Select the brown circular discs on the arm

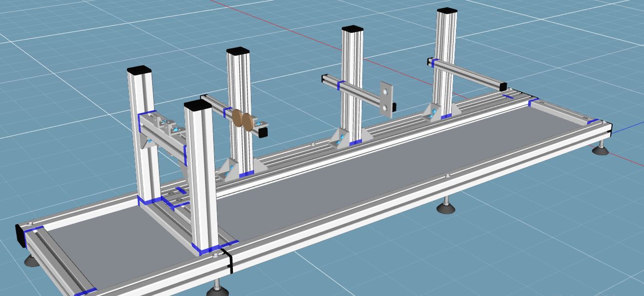[x=243, y=120]
